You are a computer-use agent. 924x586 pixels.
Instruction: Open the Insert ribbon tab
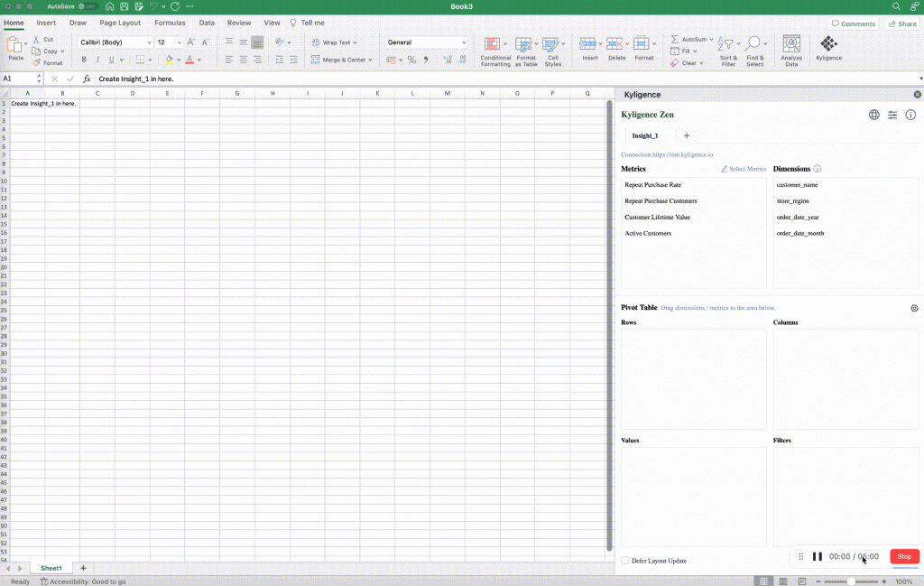click(46, 23)
